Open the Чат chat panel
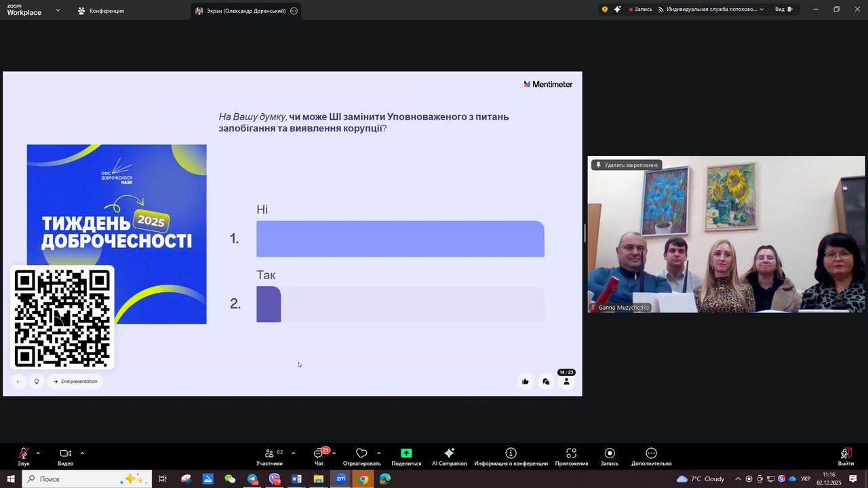The image size is (868, 488). pos(319,453)
